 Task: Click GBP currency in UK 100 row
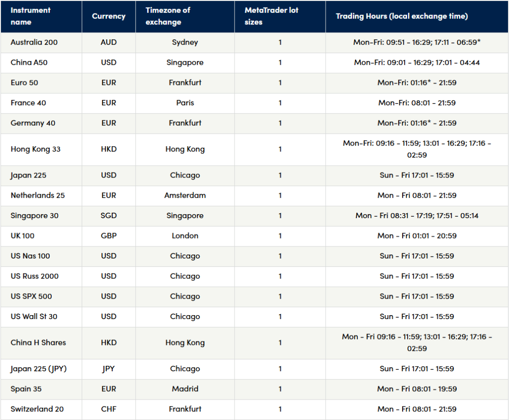point(108,236)
